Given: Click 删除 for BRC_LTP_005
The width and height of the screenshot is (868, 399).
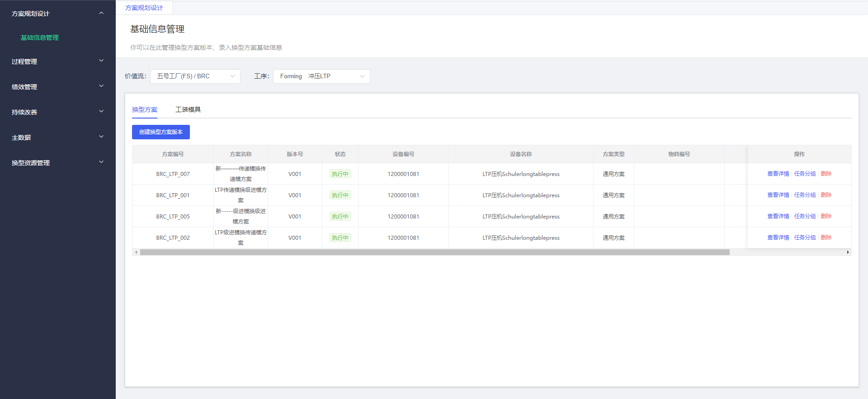Looking at the screenshot, I should point(826,216).
